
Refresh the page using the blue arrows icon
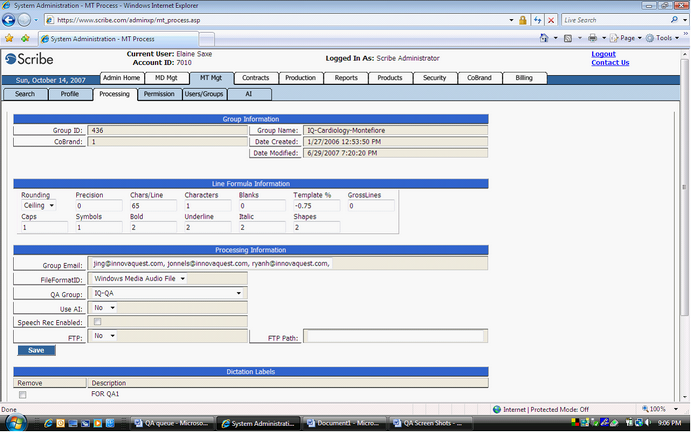tap(537, 20)
